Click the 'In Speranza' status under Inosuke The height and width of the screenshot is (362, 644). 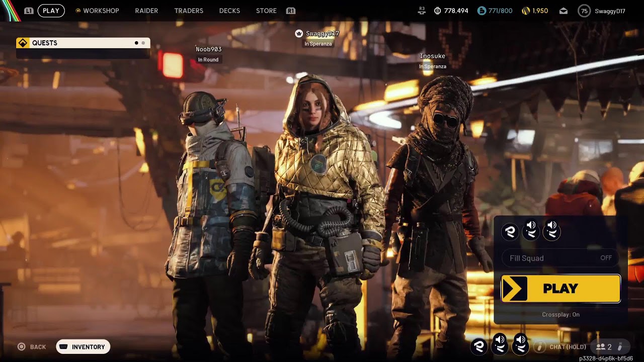(x=433, y=66)
